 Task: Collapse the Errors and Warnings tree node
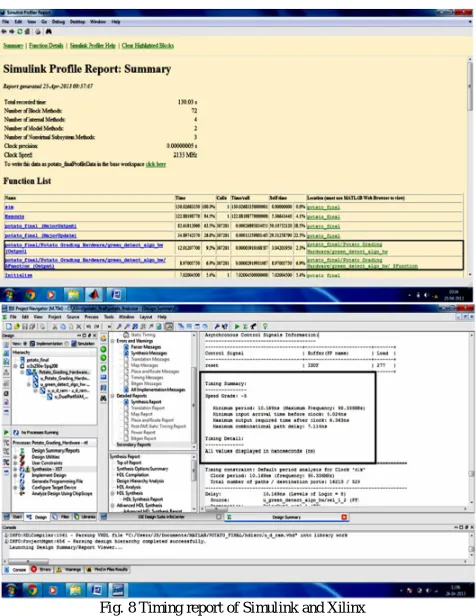click(113, 341)
